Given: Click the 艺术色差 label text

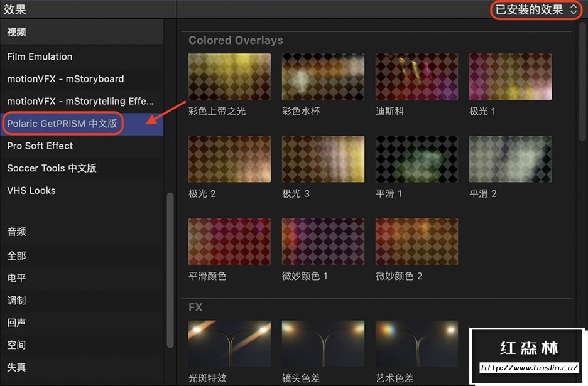Looking at the screenshot, I should click(x=395, y=378).
